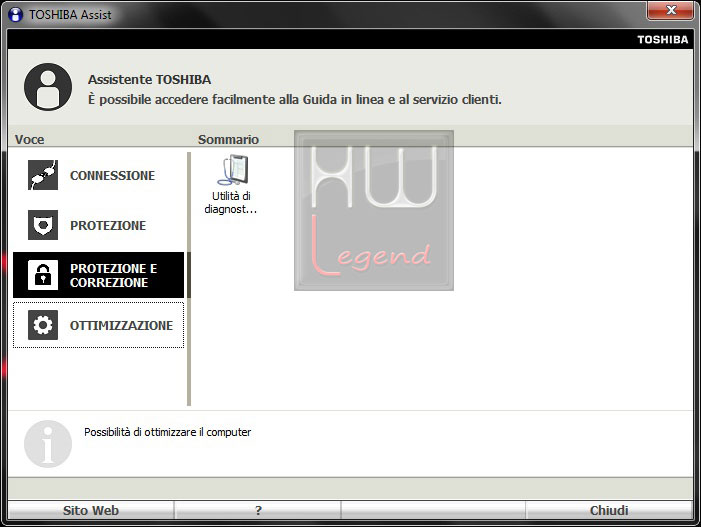Select the PROTEZIONE E CORREZIONE label
This screenshot has width=701, height=527.
point(114,275)
